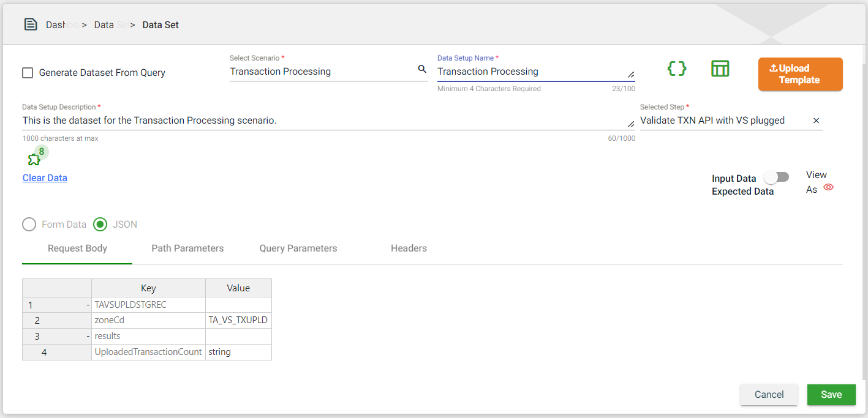
Task: Click the Data Setup Description text field
Action: (325, 121)
